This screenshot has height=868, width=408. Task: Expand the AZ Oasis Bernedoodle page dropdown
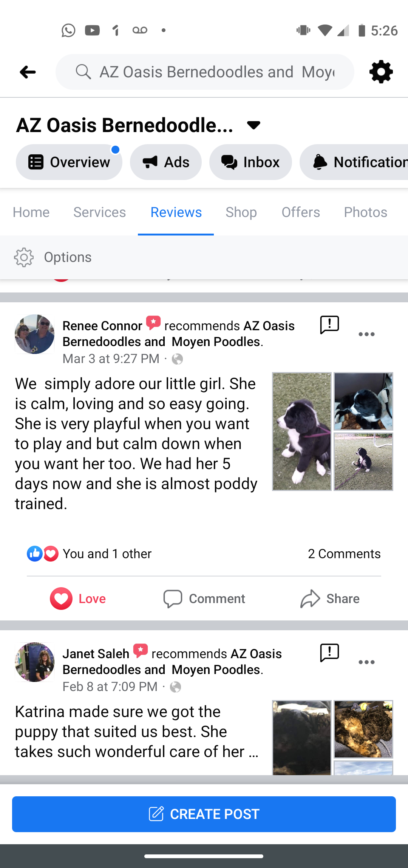(253, 125)
